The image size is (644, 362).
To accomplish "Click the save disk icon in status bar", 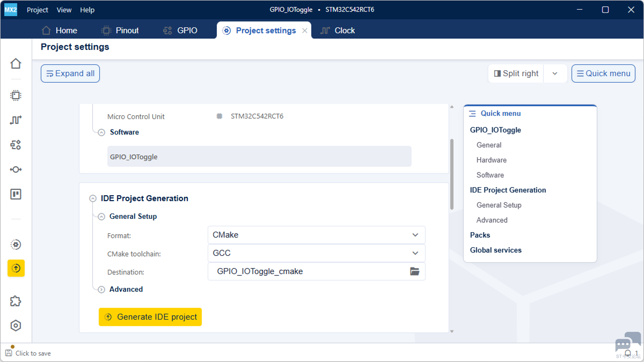I will point(9,353).
